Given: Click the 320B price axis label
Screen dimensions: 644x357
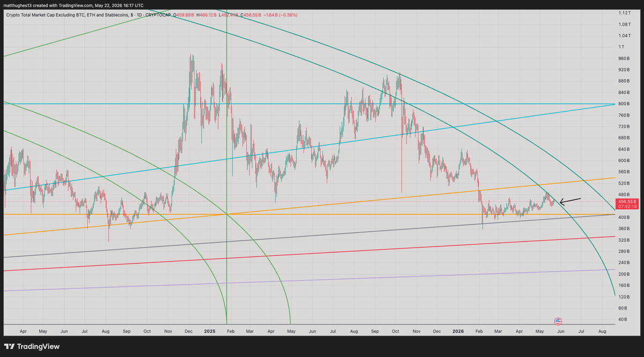Looking at the screenshot, I should tap(623, 240).
